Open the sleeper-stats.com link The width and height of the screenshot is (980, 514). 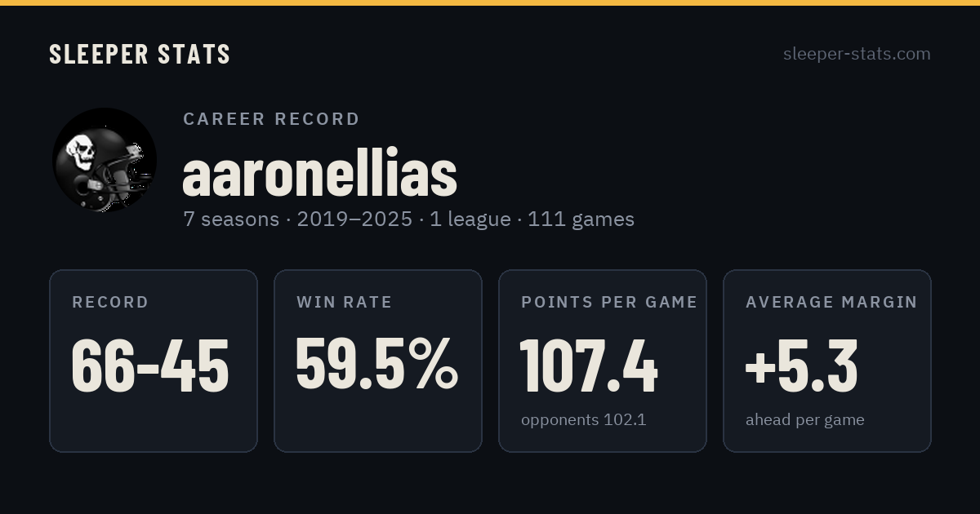(857, 54)
